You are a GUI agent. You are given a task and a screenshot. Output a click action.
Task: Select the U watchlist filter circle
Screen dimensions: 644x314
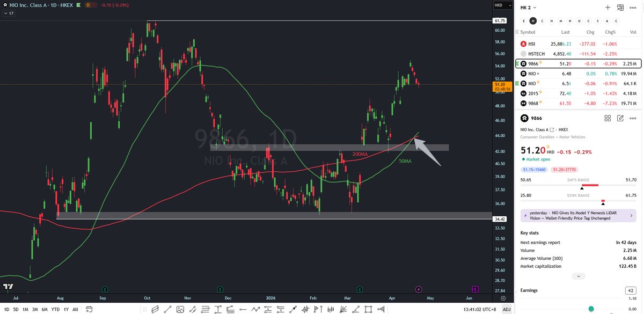pos(580,21)
